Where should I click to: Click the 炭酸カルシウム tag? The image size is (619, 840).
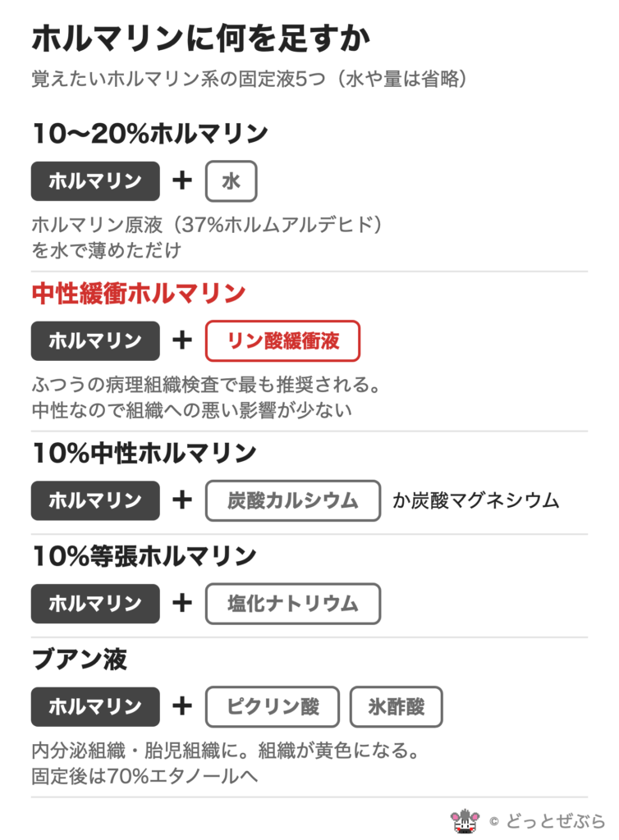292,500
